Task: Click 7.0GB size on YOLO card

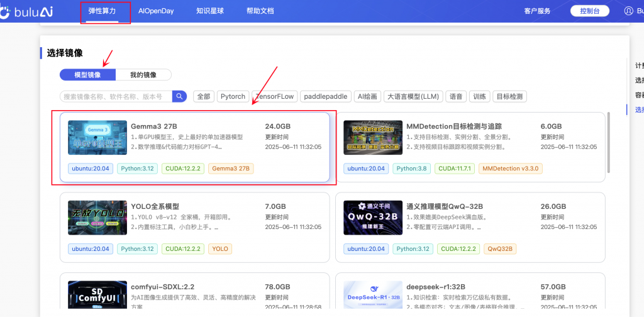Action: [275, 206]
